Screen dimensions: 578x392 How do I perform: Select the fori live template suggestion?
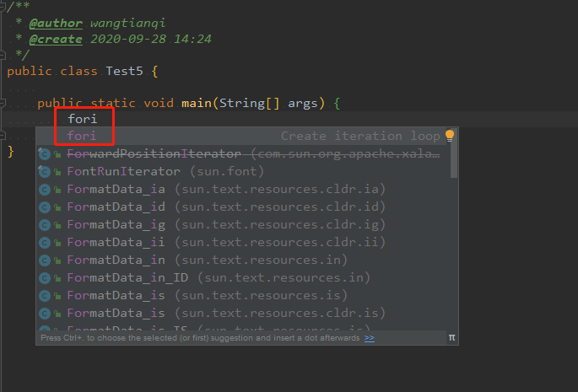pyautogui.click(x=240, y=136)
